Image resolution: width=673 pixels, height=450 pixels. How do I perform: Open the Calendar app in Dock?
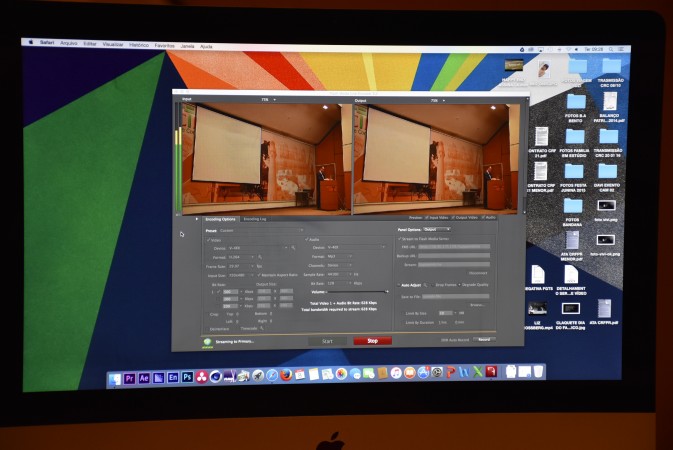click(300, 375)
